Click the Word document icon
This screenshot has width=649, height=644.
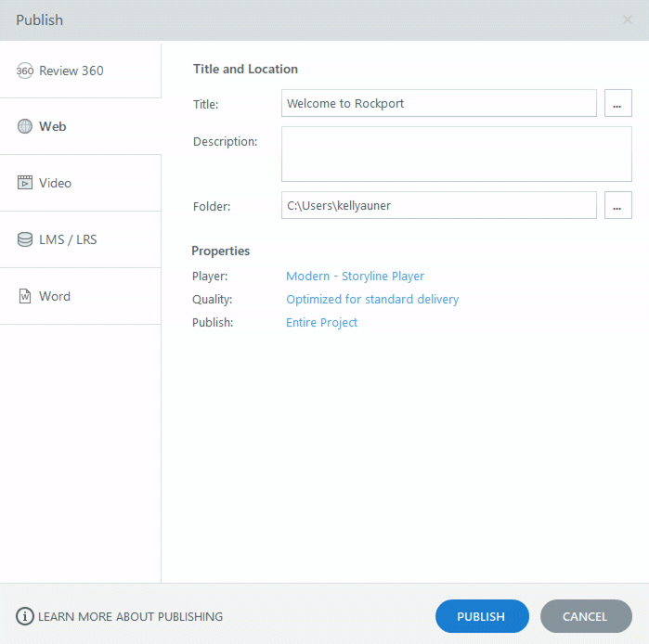pyautogui.click(x=25, y=296)
